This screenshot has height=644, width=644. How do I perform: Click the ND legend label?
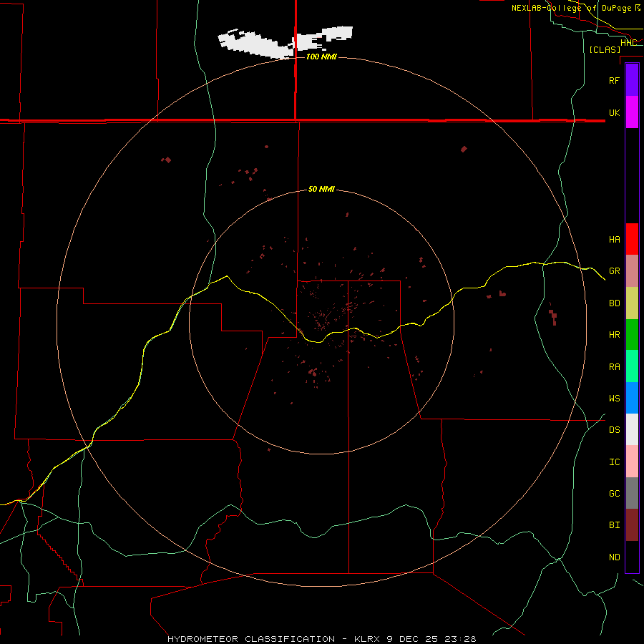click(x=614, y=557)
